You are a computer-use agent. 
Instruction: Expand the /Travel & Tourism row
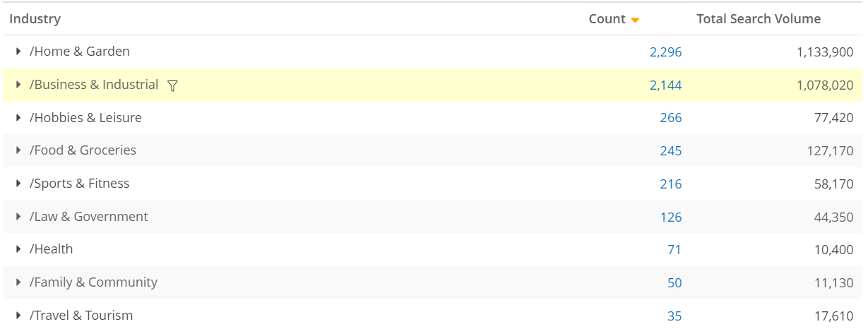point(18,316)
